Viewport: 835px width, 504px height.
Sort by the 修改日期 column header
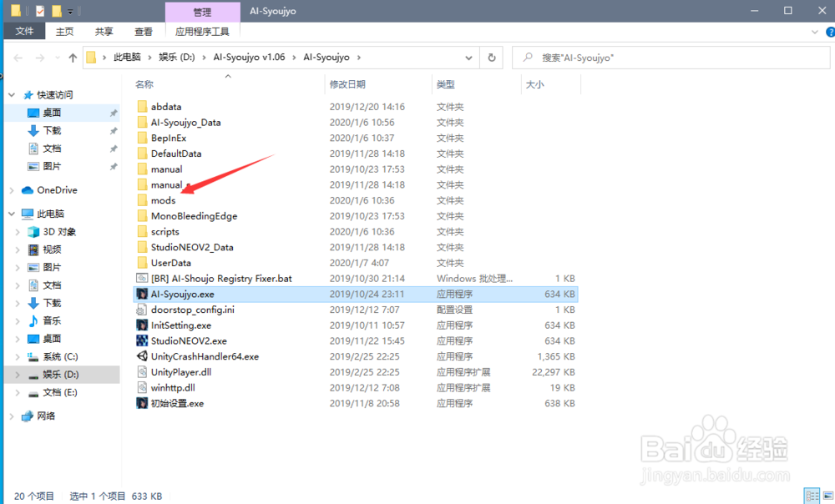[347, 84]
